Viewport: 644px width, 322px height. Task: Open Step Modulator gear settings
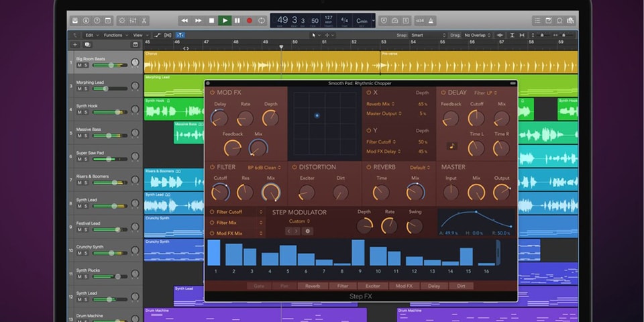[x=308, y=231]
